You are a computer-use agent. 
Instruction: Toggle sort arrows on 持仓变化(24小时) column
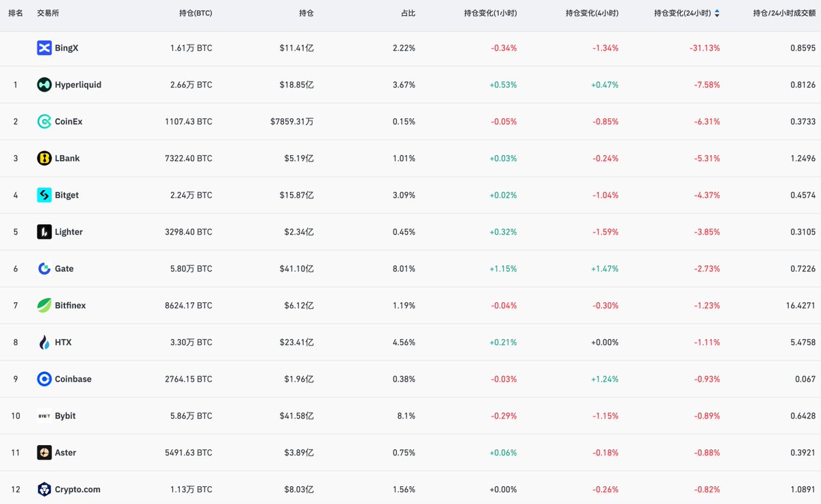tap(716, 13)
